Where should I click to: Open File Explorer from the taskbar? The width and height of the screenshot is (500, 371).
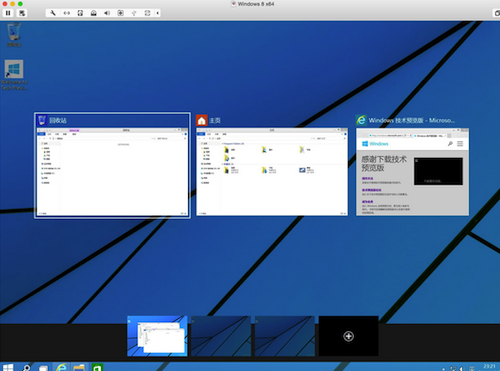79,367
